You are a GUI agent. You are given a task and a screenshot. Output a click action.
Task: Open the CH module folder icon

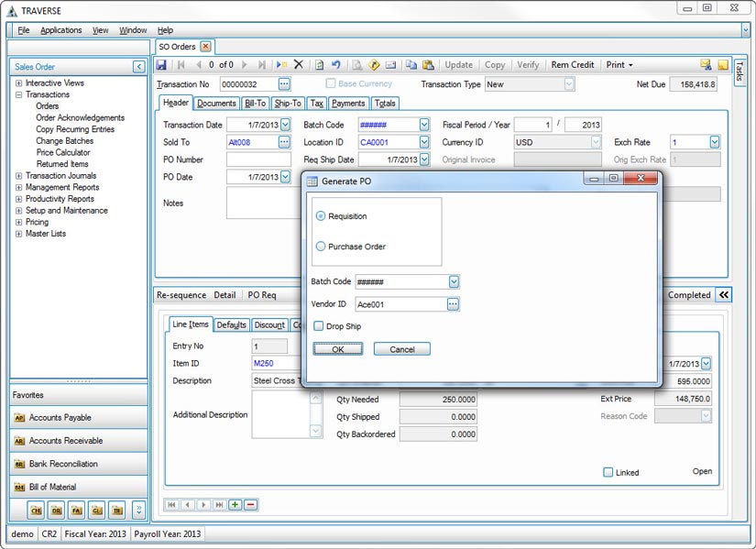[36, 510]
